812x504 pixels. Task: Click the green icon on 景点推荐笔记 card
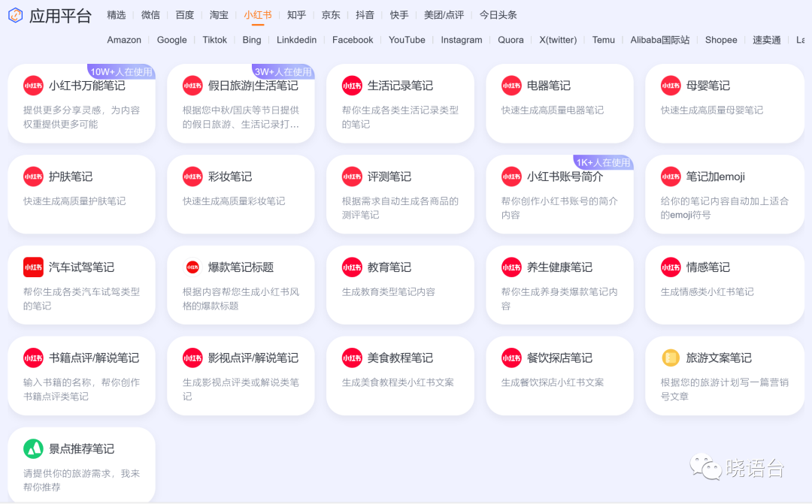(33, 448)
